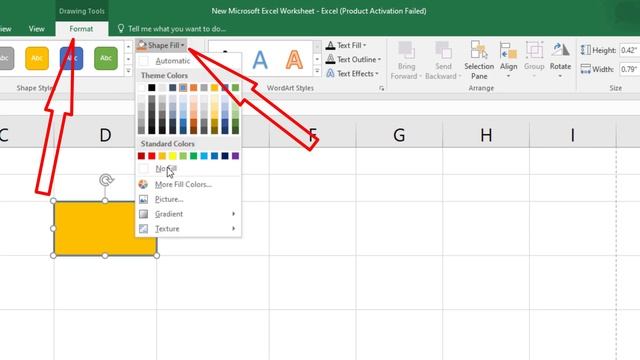The height and width of the screenshot is (360, 640).
Task: Click the Text Outline A icon
Action: pyautogui.click(x=330, y=60)
